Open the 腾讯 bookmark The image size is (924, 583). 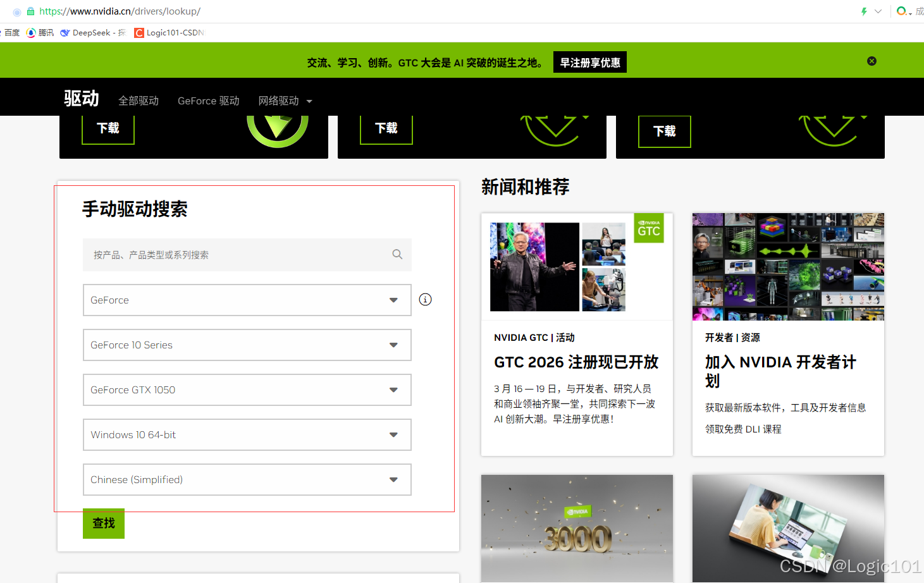tap(40, 33)
